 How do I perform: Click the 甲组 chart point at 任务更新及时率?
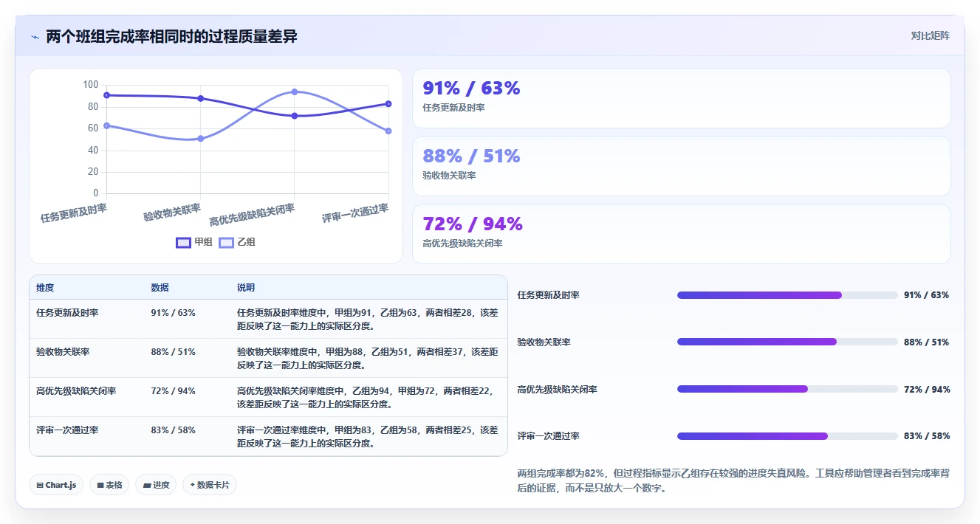tap(107, 95)
